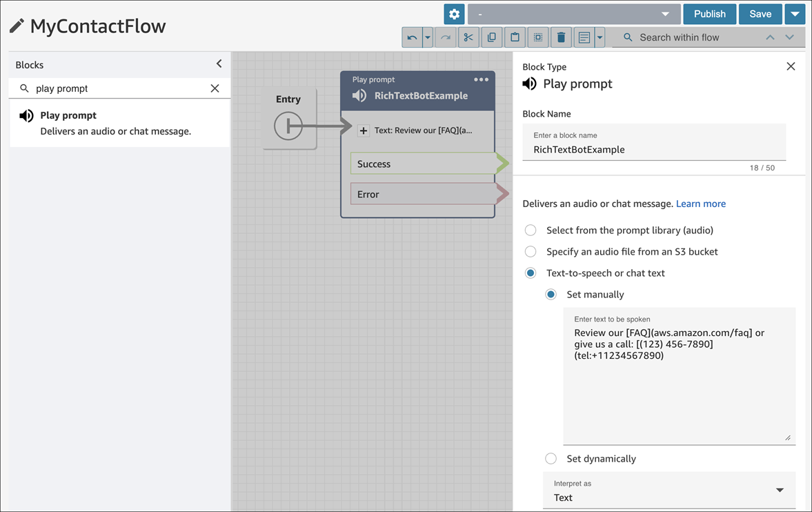The image size is (812, 512).
Task: Click the redo arrow icon
Action: click(x=446, y=37)
